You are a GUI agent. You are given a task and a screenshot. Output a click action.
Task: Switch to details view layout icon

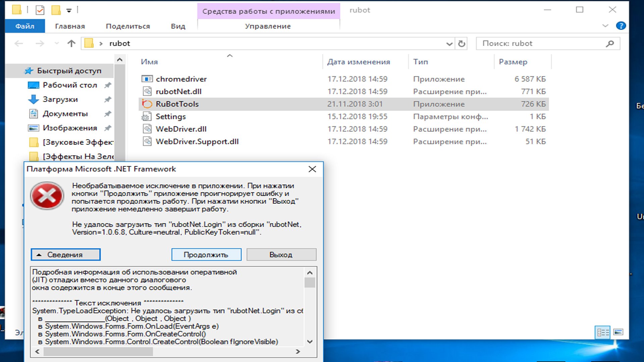coord(603,332)
